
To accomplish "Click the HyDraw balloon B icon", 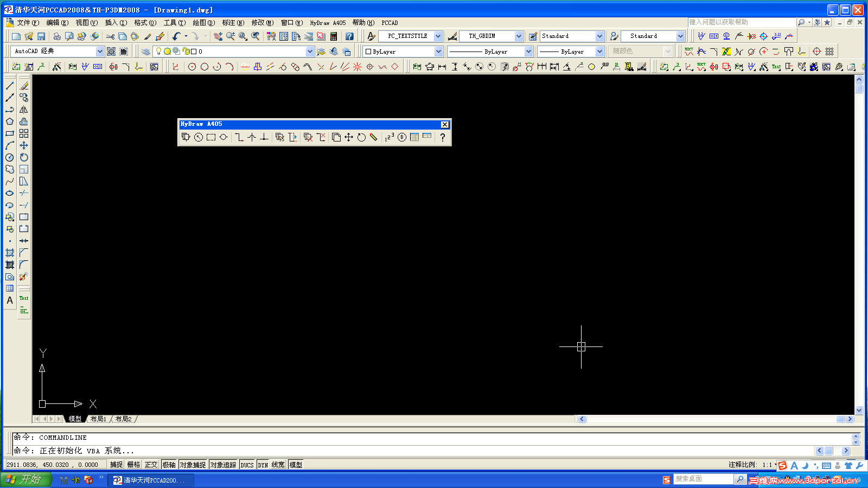I will [402, 137].
